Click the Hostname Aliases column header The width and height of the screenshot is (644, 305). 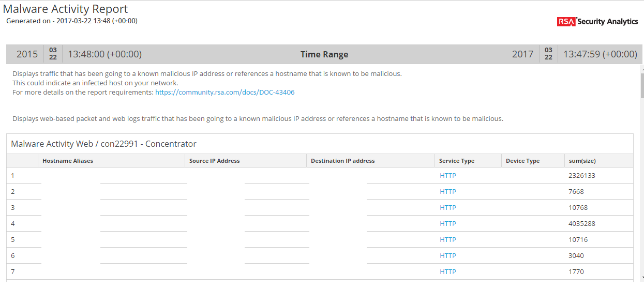tap(68, 161)
